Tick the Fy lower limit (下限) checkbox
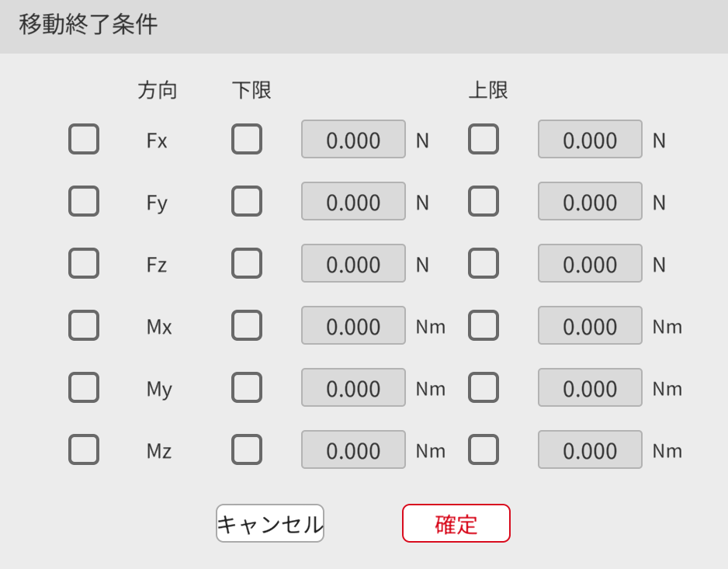The height and width of the screenshot is (569, 728). [x=247, y=202]
